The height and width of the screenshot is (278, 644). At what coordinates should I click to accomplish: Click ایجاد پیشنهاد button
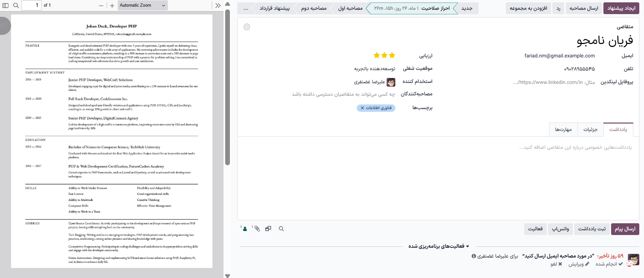[x=621, y=8]
